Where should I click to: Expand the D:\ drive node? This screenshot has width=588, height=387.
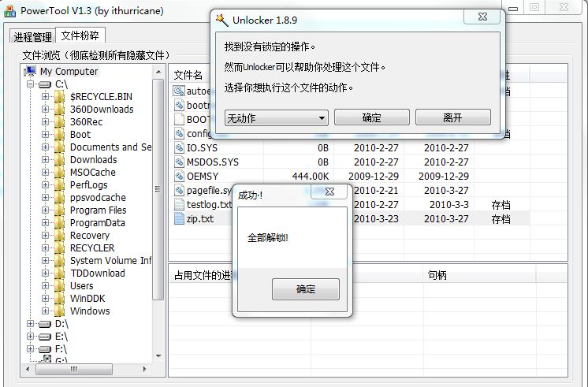click(x=31, y=324)
